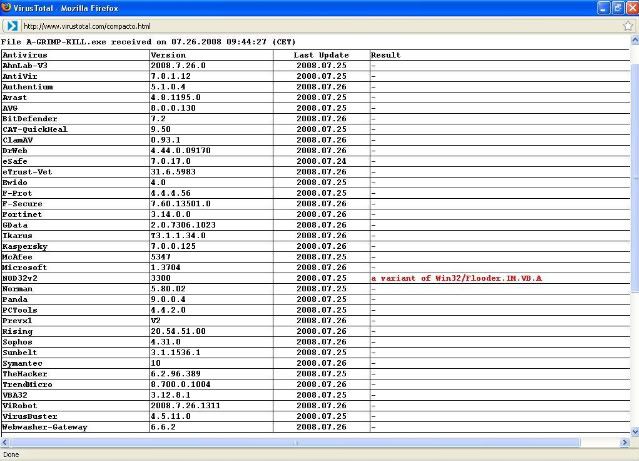Close the VirusTotal Firefox window
This screenshot has height=461, width=639.
tap(632, 8)
